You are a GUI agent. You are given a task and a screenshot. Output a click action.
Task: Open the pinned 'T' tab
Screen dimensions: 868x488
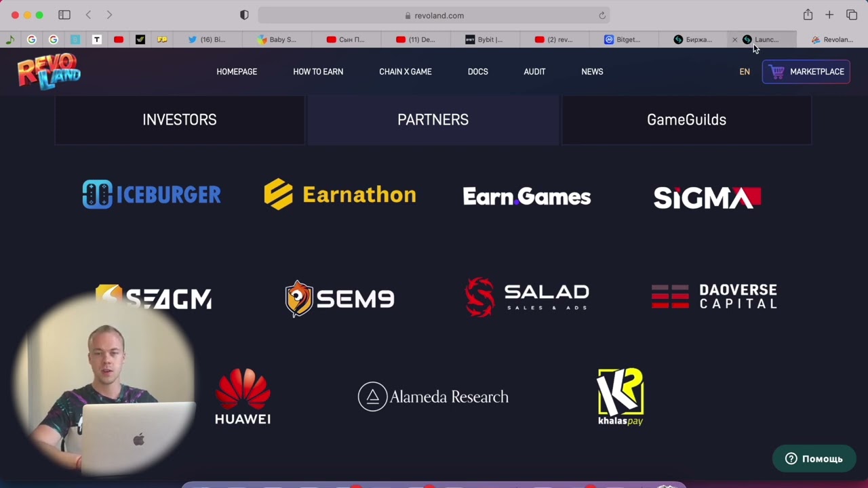(x=97, y=39)
